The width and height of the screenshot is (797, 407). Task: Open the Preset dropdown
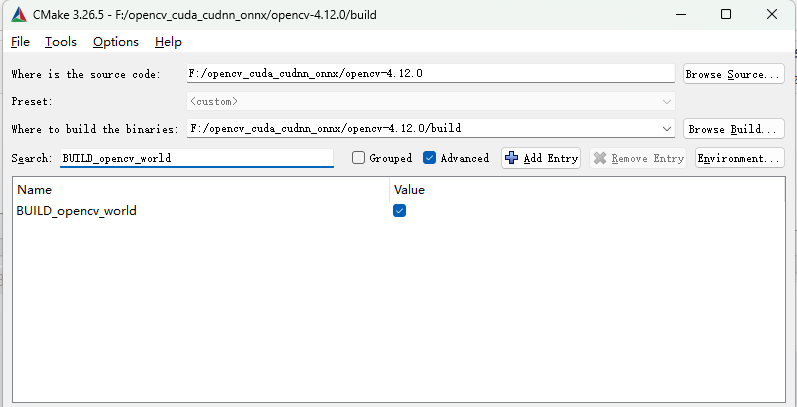tap(667, 101)
